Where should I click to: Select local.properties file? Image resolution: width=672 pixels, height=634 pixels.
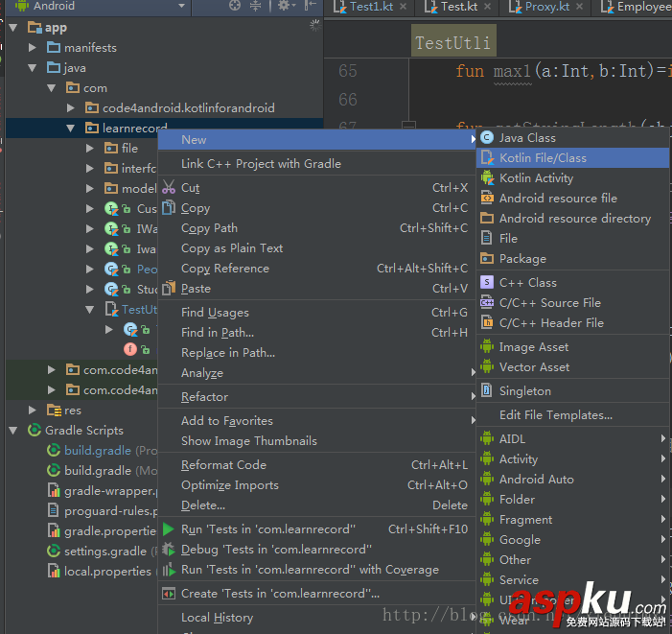tap(107, 571)
